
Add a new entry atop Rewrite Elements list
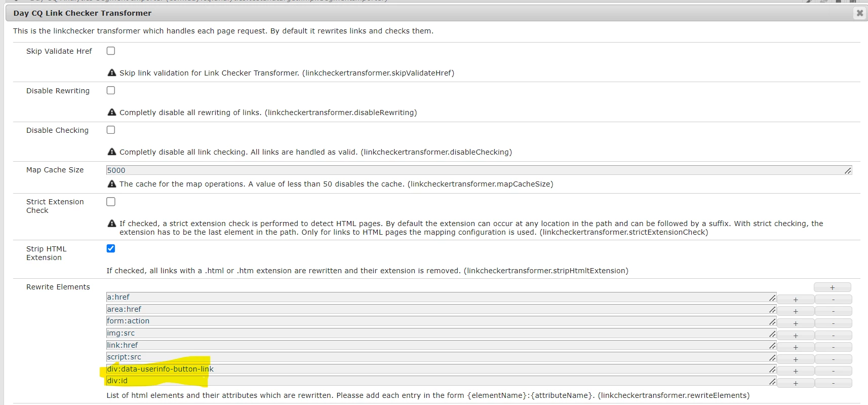[x=832, y=287]
